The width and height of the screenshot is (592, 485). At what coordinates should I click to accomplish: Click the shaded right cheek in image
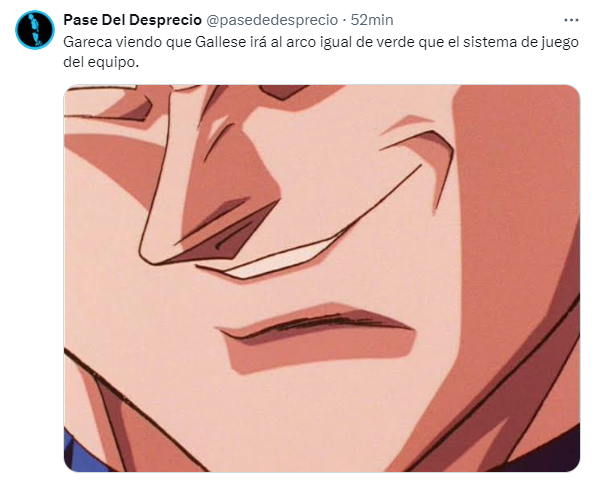[x=517, y=211]
